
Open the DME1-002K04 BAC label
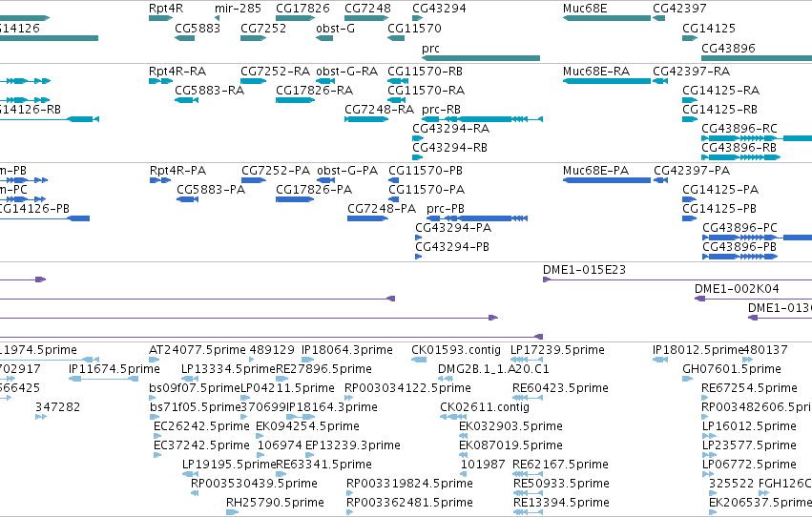(737, 289)
